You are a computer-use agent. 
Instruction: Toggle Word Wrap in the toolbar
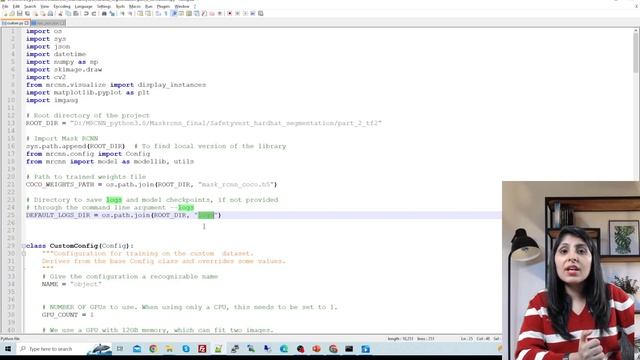click(157, 13)
